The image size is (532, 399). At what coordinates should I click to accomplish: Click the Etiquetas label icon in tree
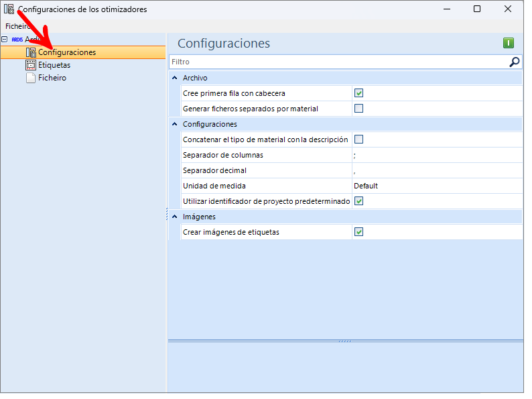31,66
